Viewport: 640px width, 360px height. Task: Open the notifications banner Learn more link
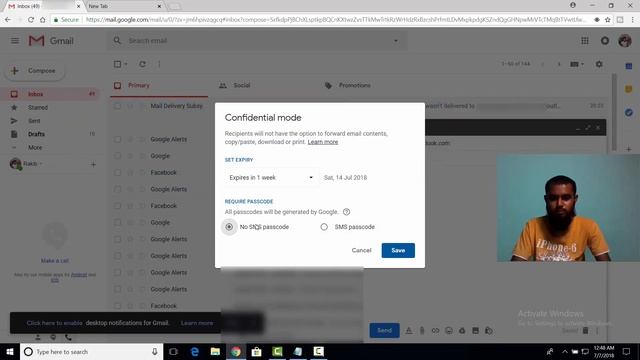point(197,323)
